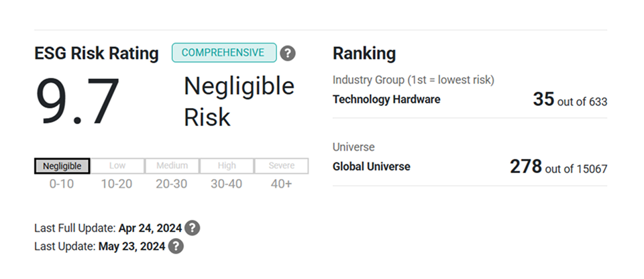Select the Negligible risk category box
This screenshot has height=279, width=644.
click(x=62, y=166)
